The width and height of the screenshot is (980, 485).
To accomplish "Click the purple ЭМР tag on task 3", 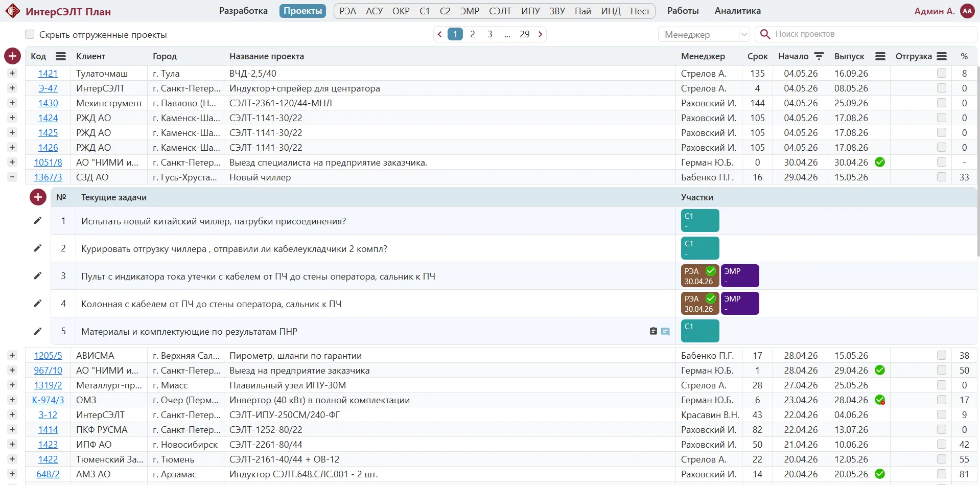I will [x=740, y=276].
